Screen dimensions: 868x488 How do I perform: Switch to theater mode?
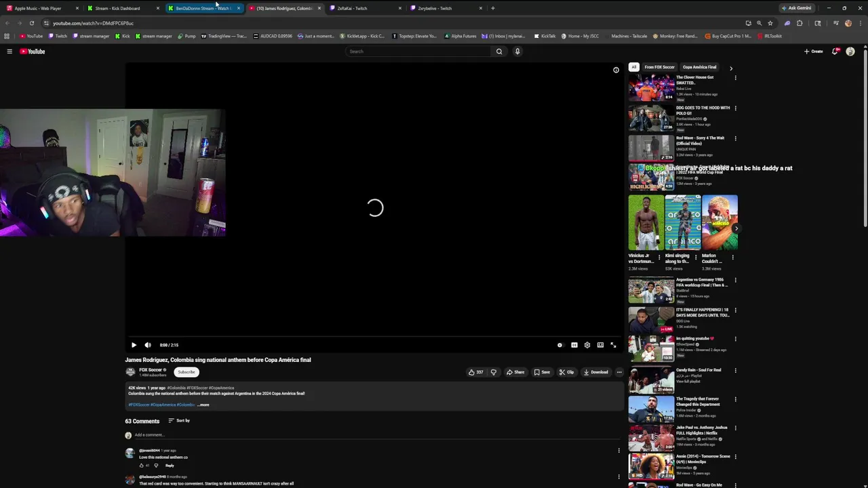[600, 345]
